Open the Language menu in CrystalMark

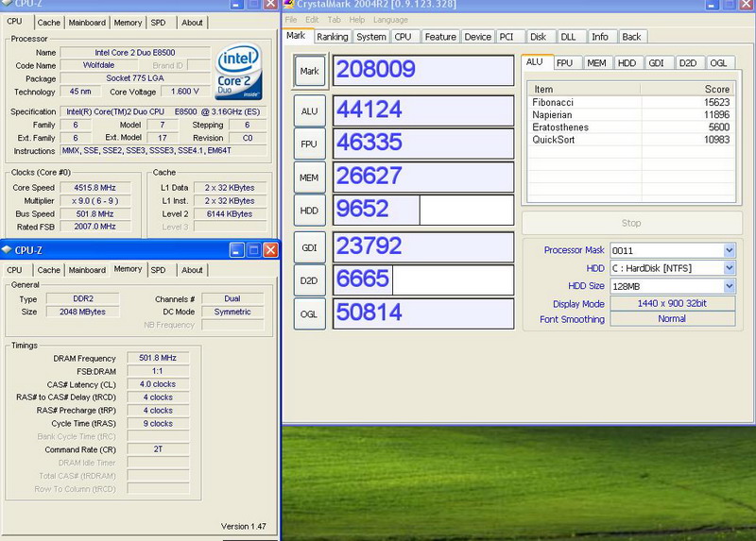[x=390, y=20]
